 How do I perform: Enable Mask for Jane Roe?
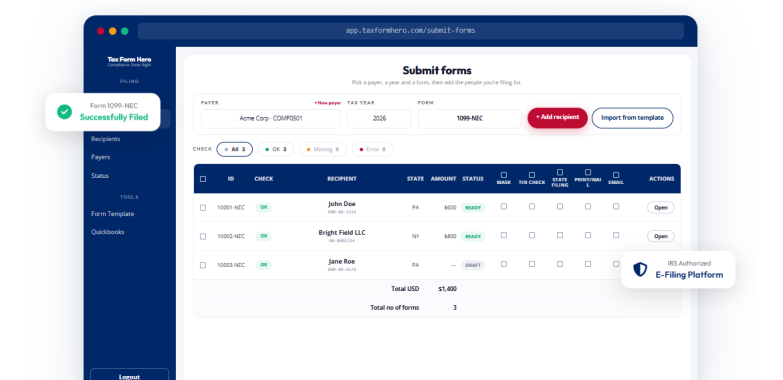pyautogui.click(x=504, y=264)
